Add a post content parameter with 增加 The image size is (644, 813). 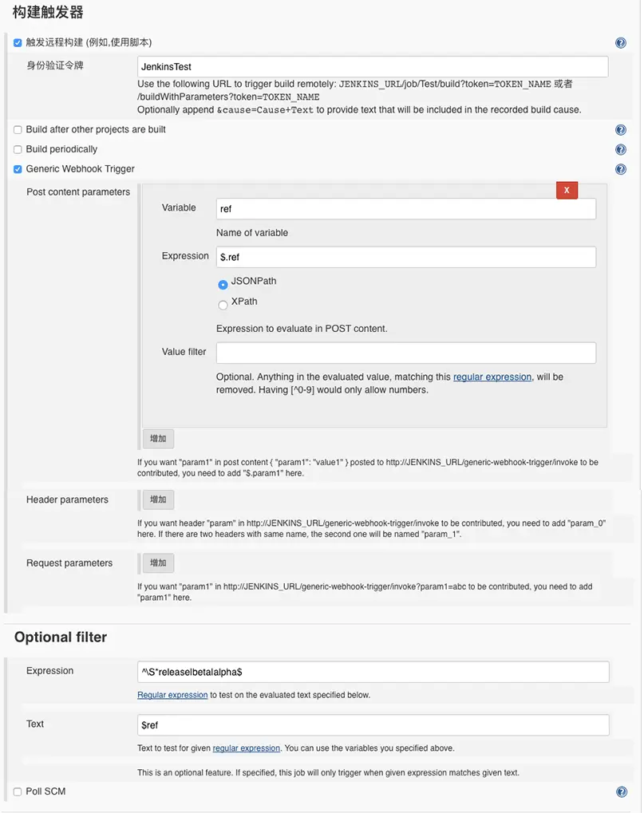(x=158, y=439)
